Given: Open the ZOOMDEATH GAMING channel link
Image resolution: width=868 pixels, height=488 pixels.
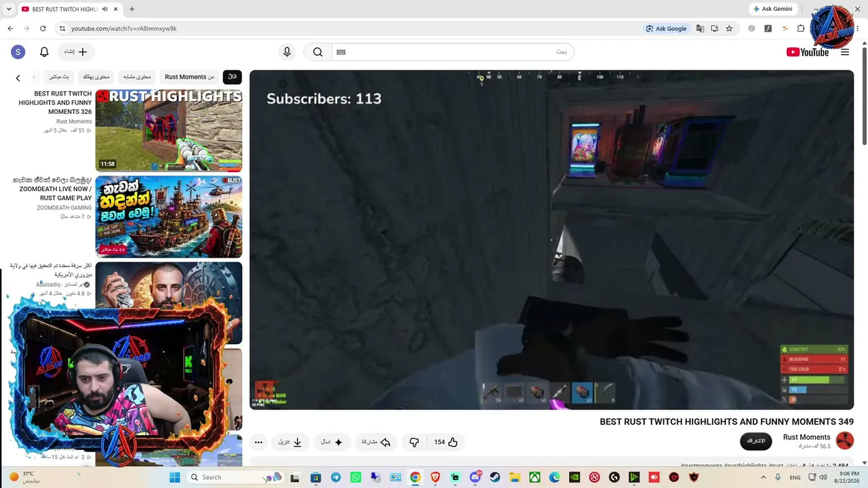Looking at the screenshot, I should [x=64, y=207].
